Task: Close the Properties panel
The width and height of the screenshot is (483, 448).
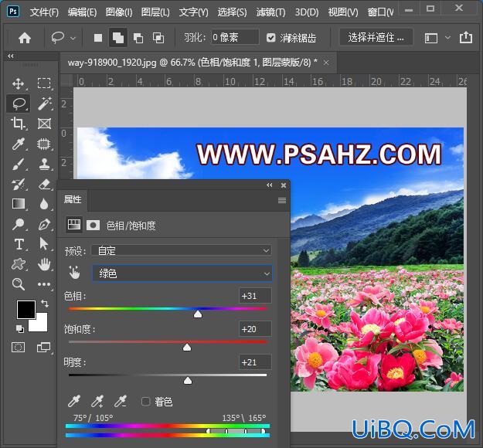Action: (284, 185)
